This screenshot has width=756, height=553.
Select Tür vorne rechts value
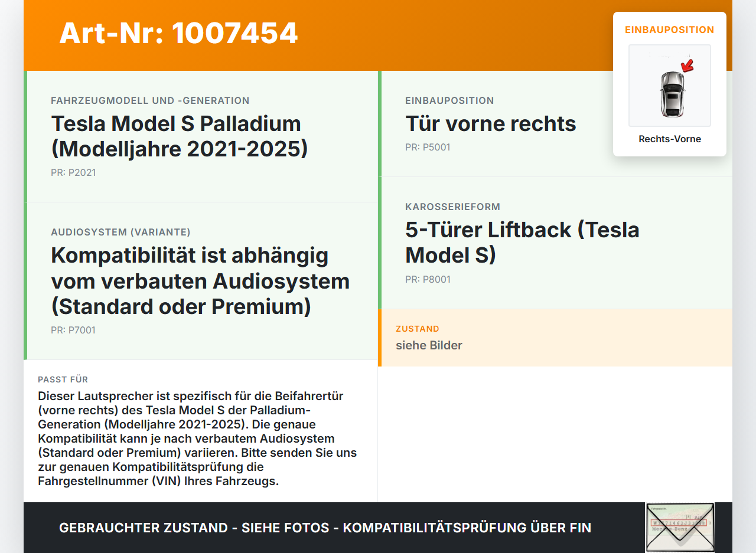pyautogui.click(x=491, y=124)
